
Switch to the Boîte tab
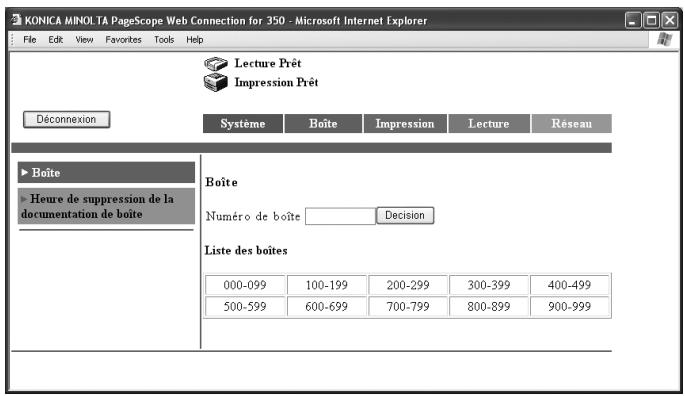(x=323, y=124)
